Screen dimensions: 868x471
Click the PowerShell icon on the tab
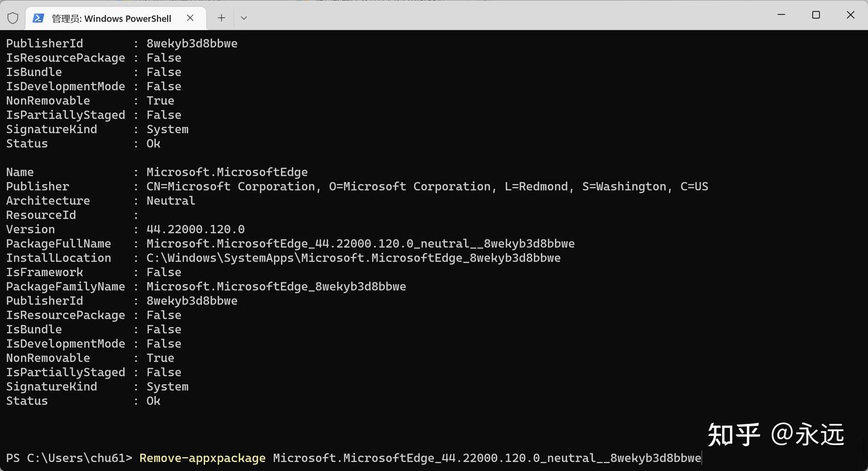pyautogui.click(x=38, y=18)
